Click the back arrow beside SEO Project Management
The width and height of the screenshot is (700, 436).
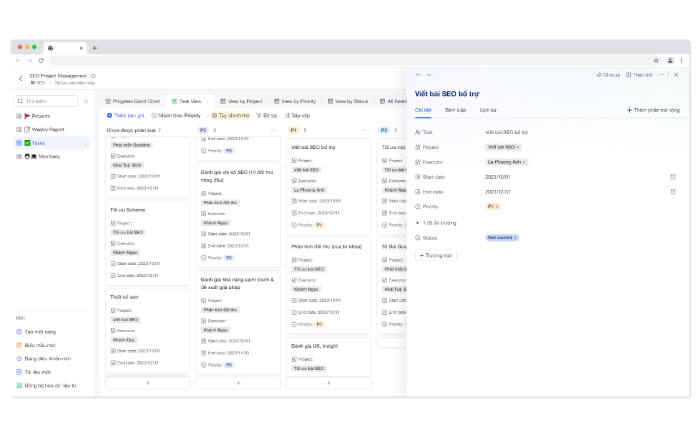click(21, 78)
